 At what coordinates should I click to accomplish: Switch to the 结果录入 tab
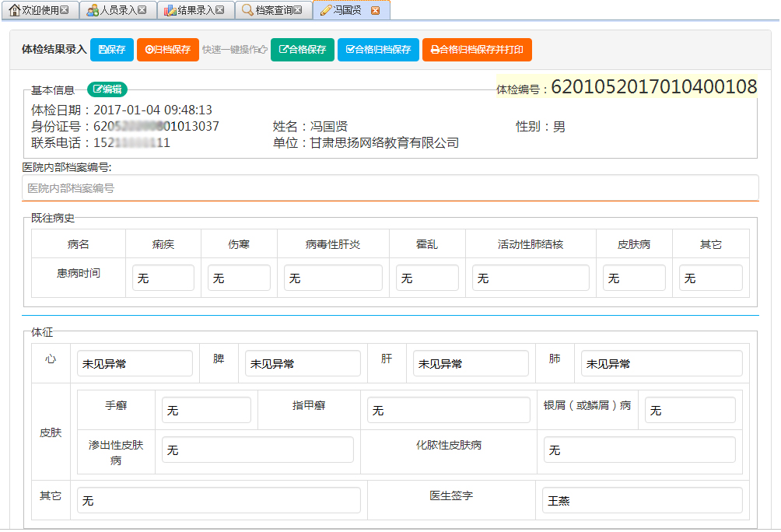[195, 10]
